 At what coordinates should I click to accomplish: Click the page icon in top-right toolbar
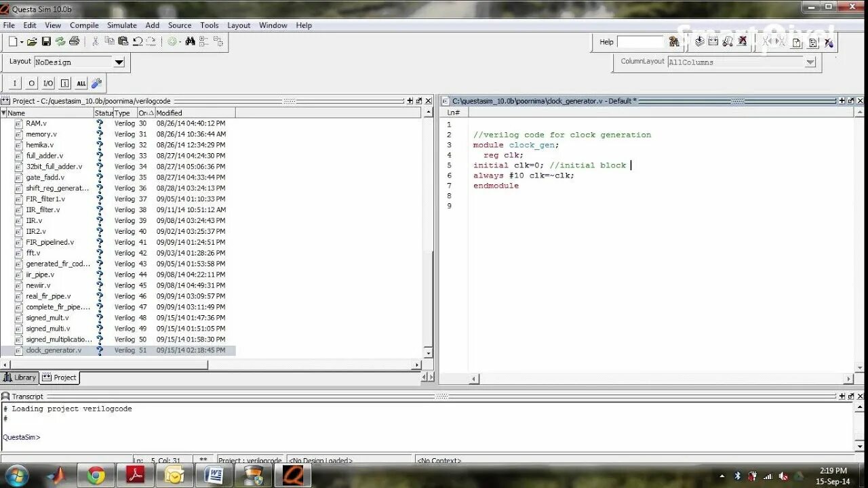pos(797,43)
